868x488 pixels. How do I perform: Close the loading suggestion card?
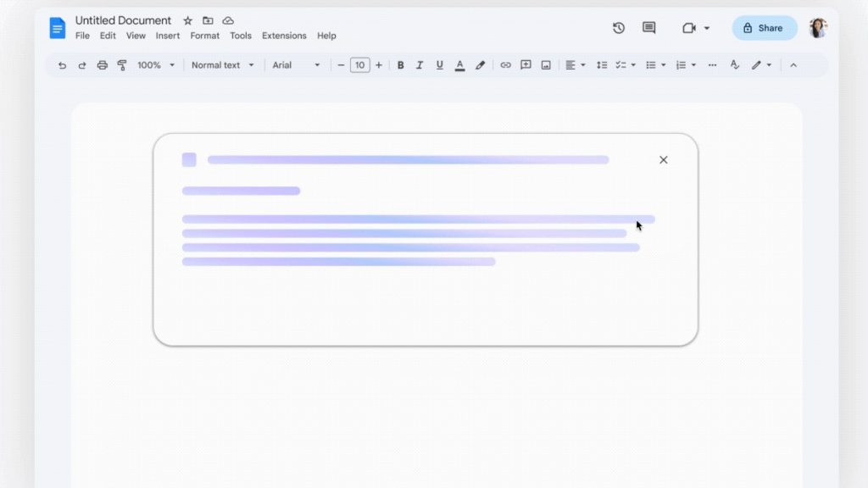(664, 160)
